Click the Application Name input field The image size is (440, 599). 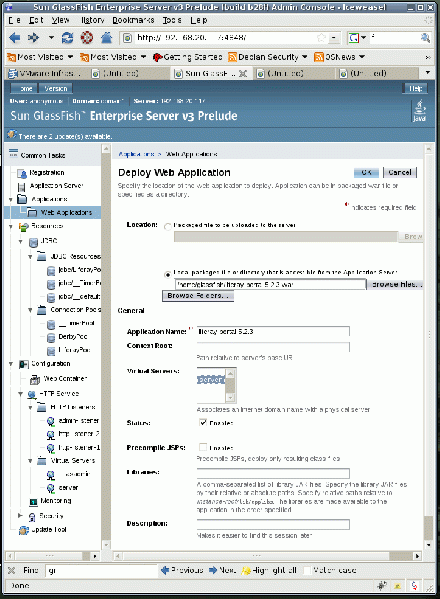pyautogui.click(x=273, y=332)
